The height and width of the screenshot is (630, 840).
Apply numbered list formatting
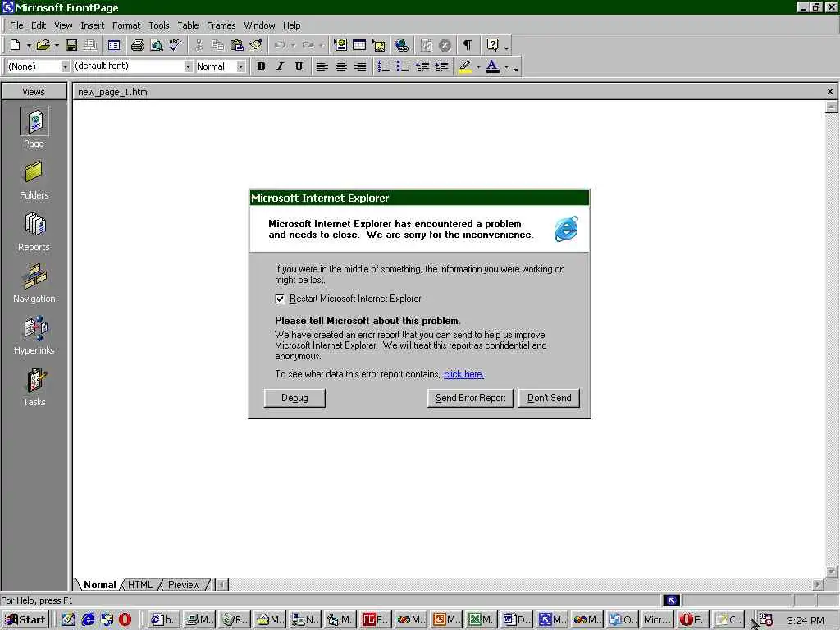tap(384, 66)
